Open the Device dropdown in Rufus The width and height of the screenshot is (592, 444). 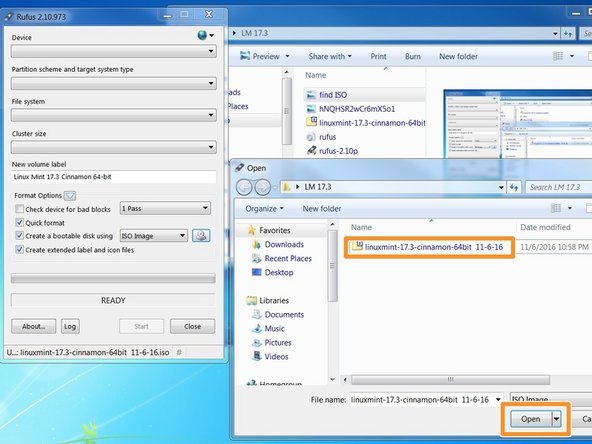click(x=114, y=51)
